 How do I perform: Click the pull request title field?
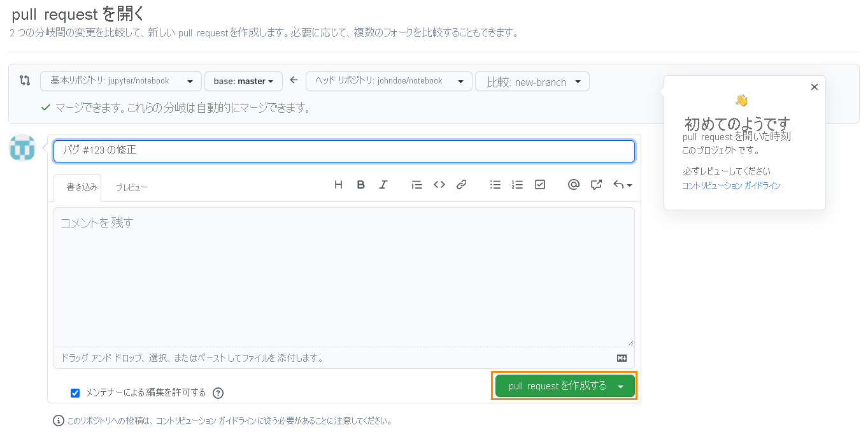coord(344,151)
